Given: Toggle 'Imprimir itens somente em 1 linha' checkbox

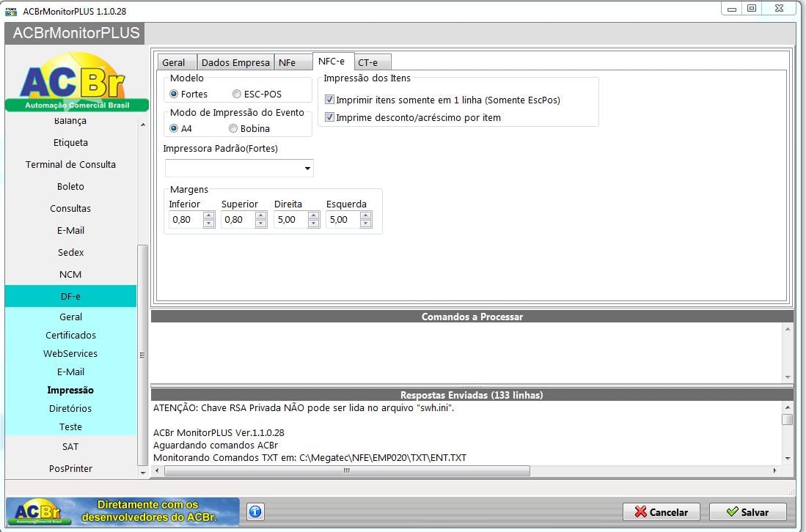Looking at the screenshot, I should [x=329, y=100].
